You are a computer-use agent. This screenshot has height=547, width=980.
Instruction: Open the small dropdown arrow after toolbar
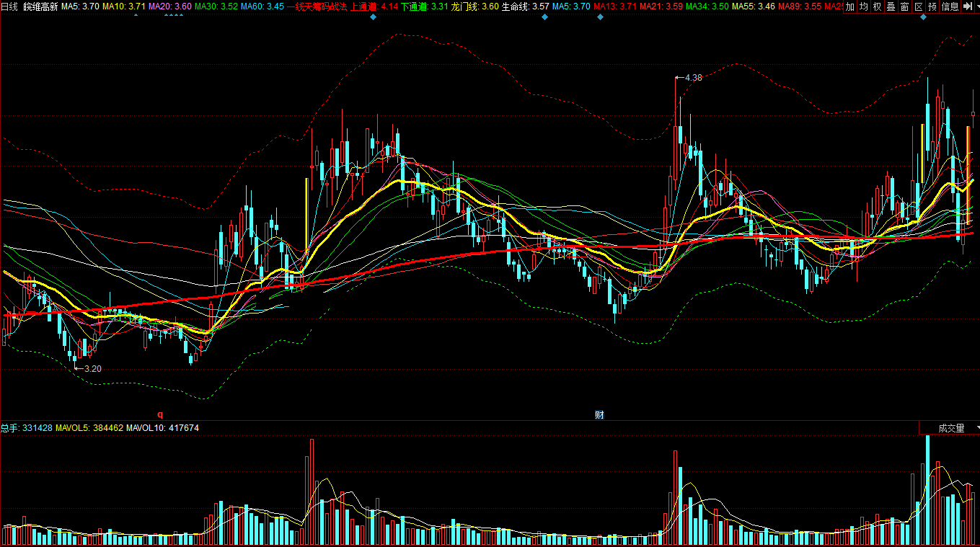976,6
